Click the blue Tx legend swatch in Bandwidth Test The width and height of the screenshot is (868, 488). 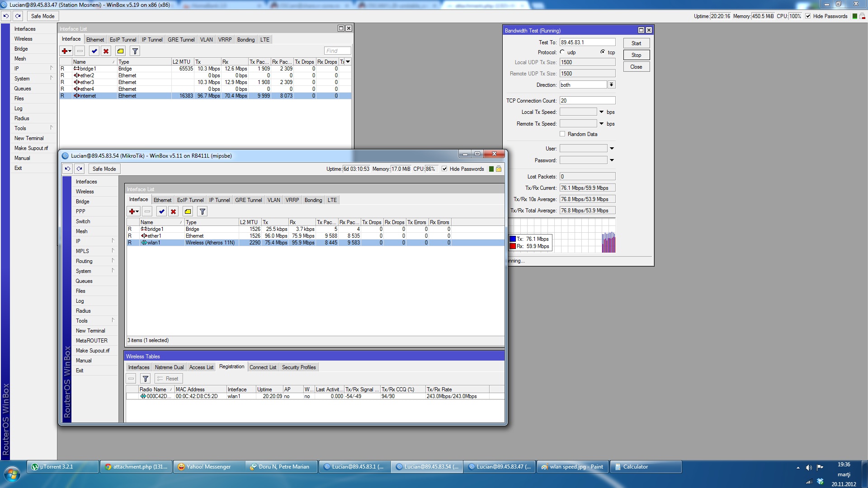point(513,239)
